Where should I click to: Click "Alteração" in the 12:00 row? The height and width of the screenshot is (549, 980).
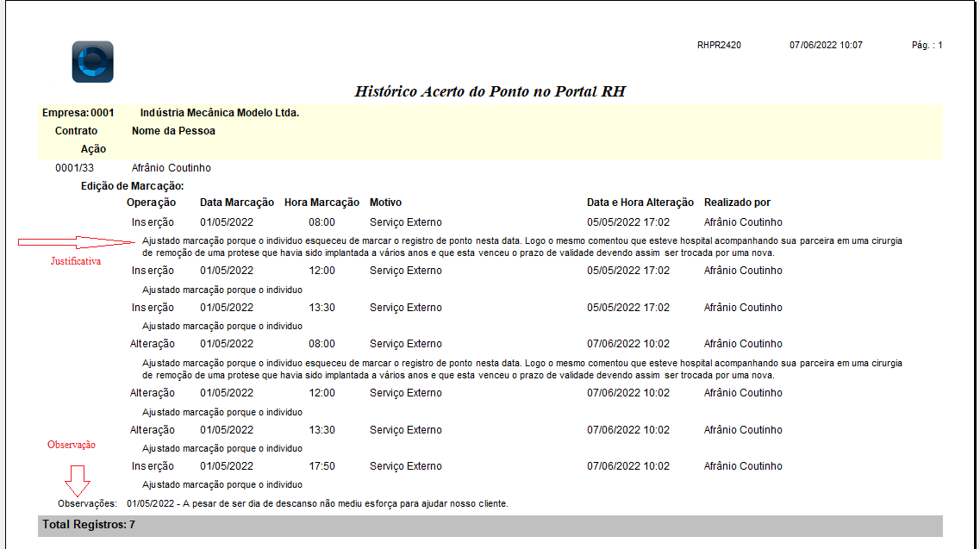pos(153,393)
